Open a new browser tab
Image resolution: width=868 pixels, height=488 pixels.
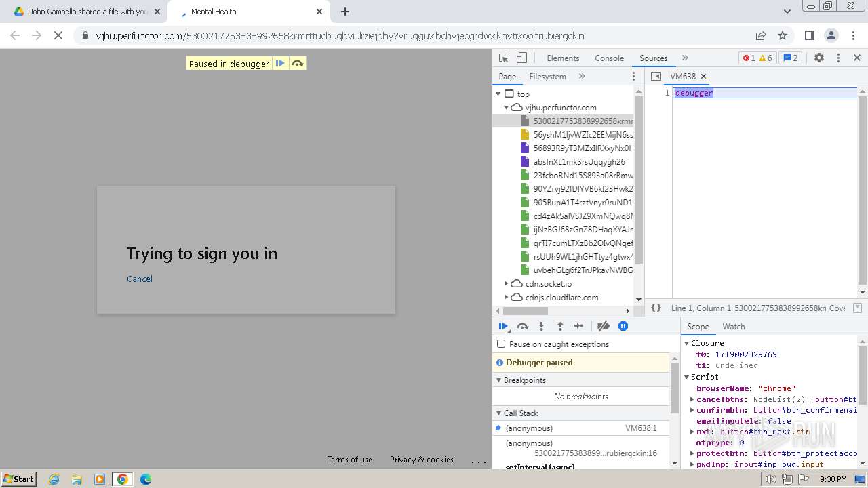point(345,12)
